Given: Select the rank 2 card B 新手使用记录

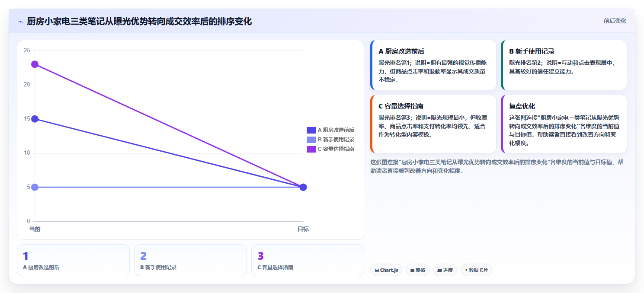Looking at the screenshot, I should click(190, 260).
